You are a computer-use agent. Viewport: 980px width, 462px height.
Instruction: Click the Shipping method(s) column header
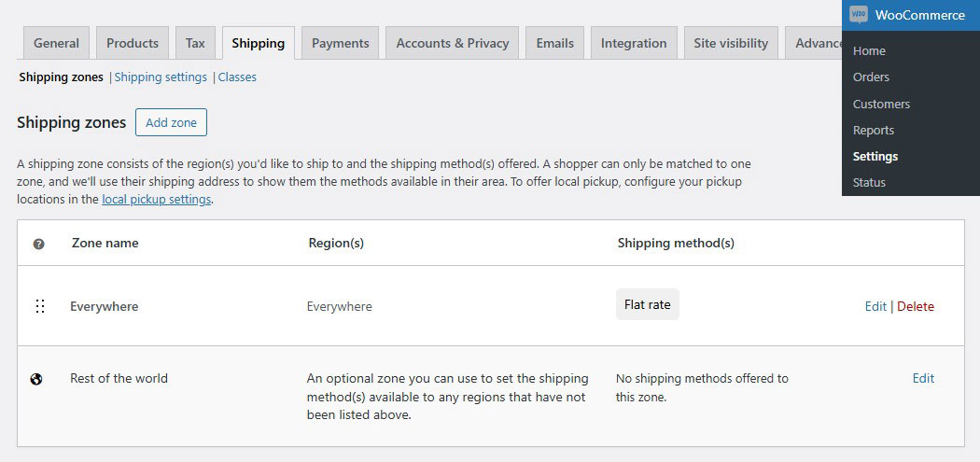676,244
